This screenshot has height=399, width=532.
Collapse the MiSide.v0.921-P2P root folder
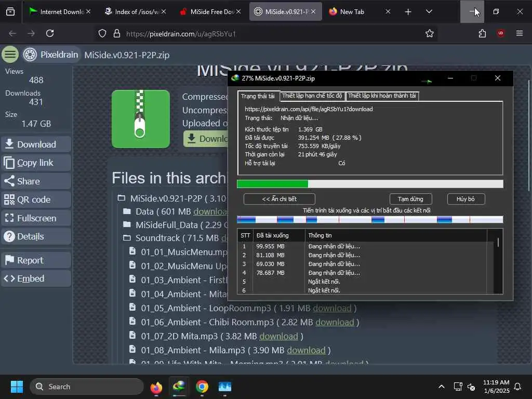coord(121,198)
